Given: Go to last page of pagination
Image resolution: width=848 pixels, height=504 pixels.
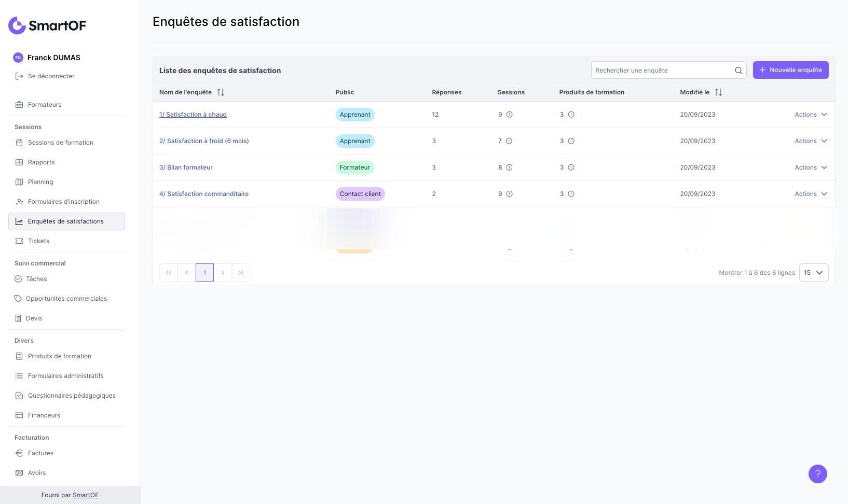Looking at the screenshot, I should coord(241,273).
